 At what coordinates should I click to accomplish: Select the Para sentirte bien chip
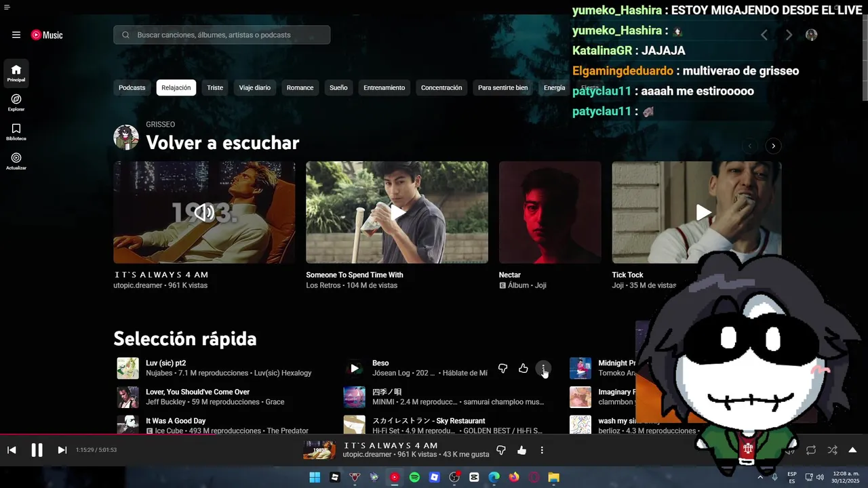[x=502, y=87]
